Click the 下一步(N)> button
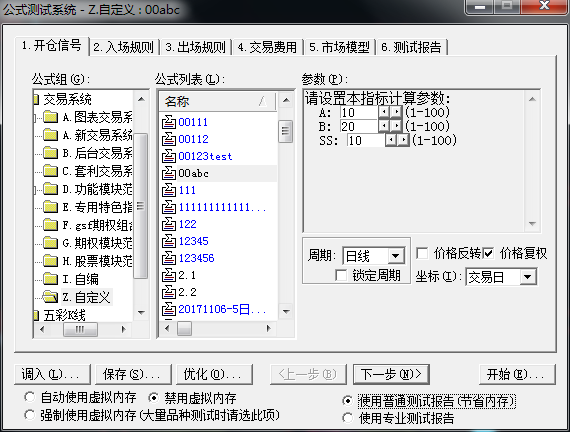The width and height of the screenshot is (570, 432). click(x=391, y=374)
